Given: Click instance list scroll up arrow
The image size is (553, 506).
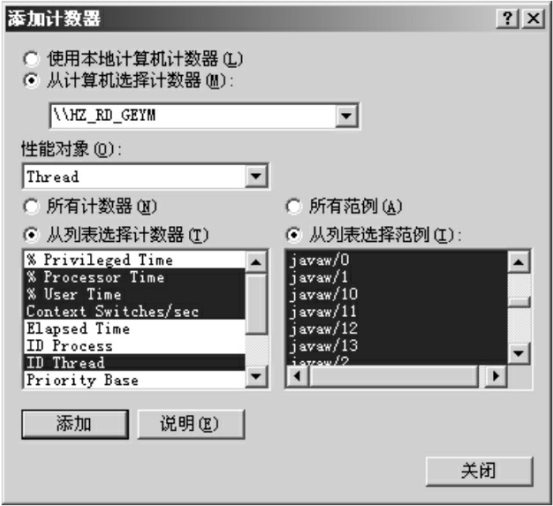Looking at the screenshot, I should (x=518, y=262).
